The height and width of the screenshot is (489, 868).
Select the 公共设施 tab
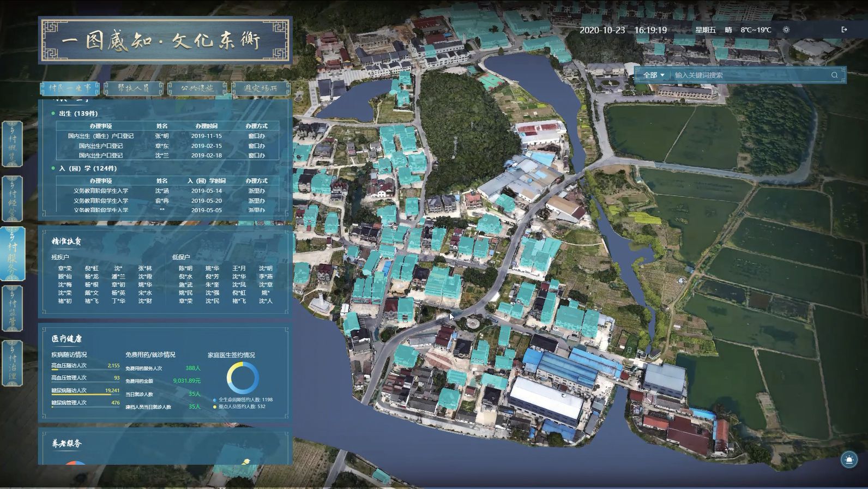(x=197, y=88)
